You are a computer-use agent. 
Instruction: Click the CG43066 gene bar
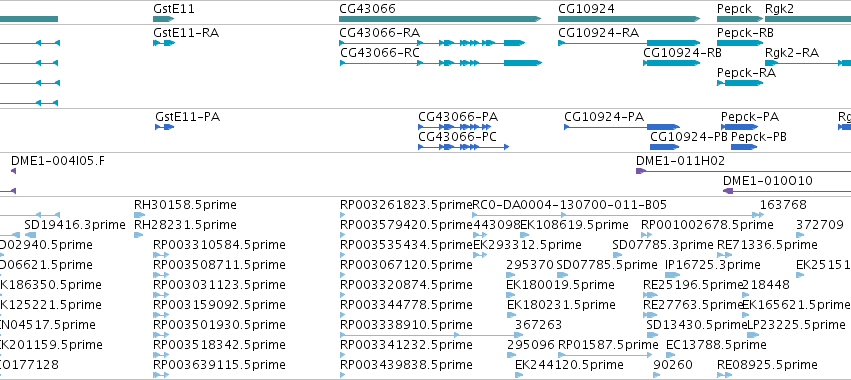(x=440, y=19)
